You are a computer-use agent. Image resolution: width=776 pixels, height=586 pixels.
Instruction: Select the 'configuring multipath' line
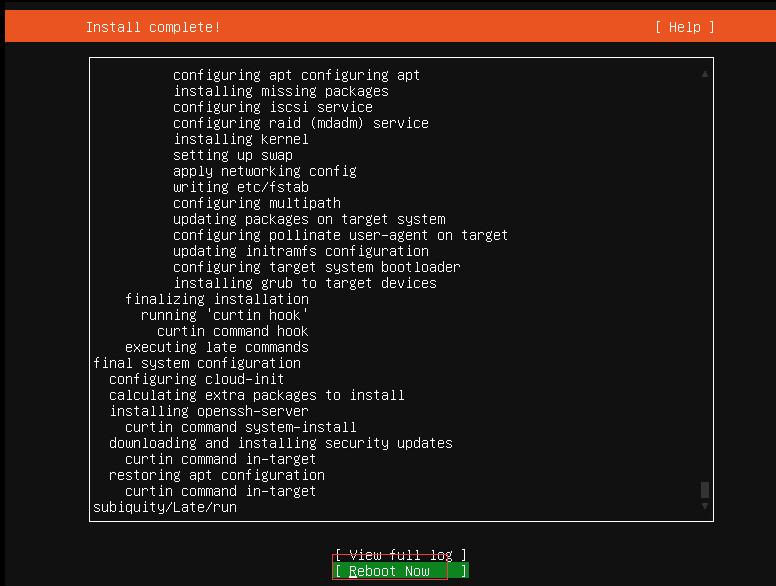pyautogui.click(x=257, y=203)
